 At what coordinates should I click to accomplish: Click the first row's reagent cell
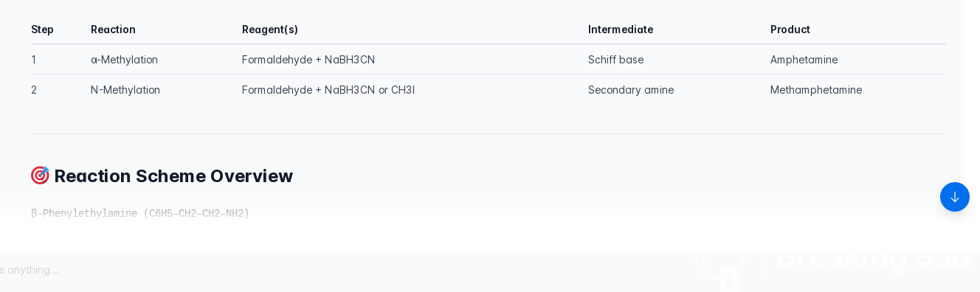[x=308, y=60]
